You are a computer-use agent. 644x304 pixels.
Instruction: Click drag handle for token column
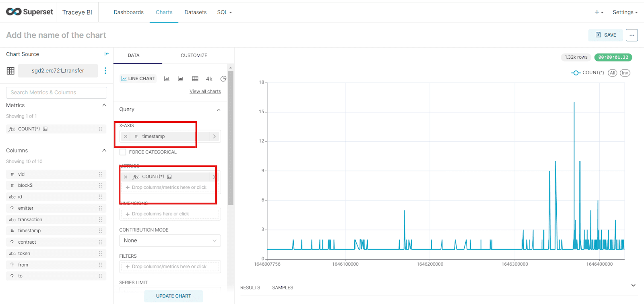point(101,253)
